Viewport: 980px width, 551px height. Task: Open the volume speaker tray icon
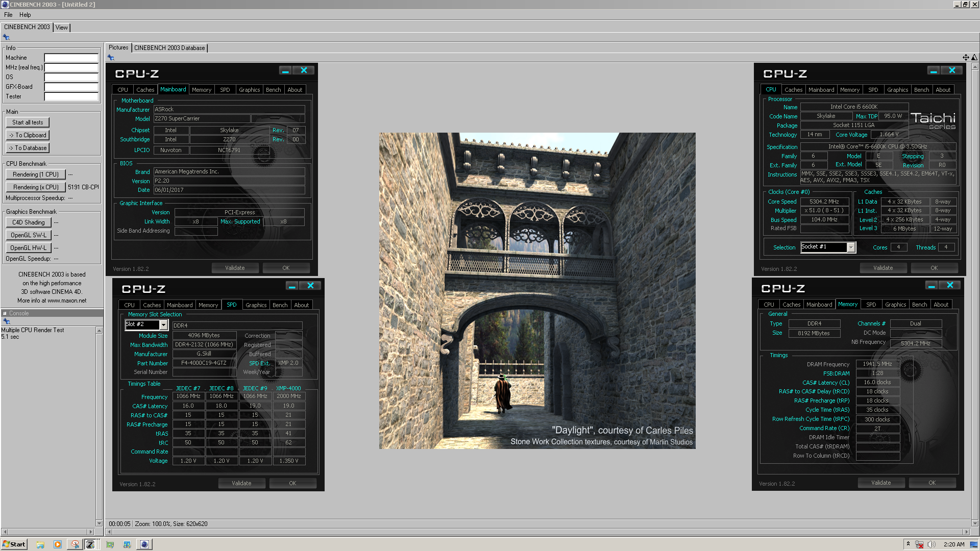932,544
